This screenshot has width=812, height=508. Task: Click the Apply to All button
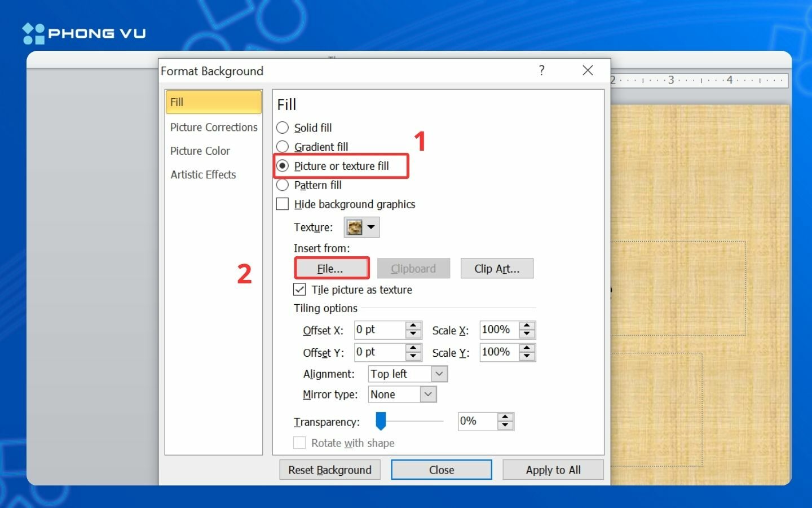click(553, 470)
